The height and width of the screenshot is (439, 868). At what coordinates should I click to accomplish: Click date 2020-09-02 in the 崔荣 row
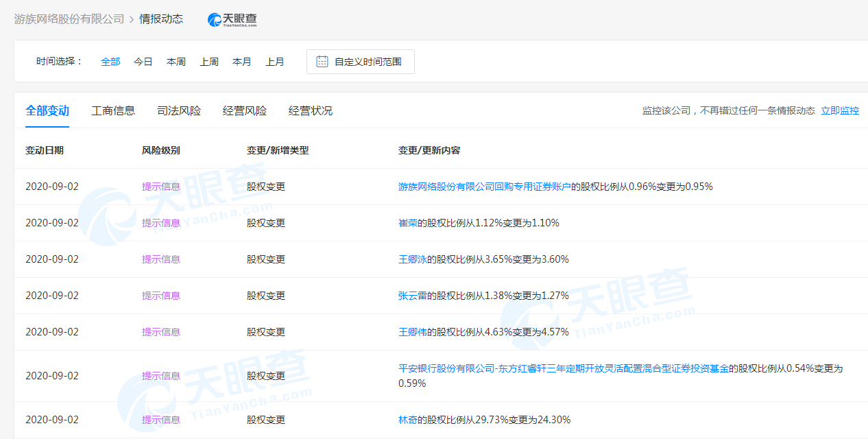pos(52,223)
